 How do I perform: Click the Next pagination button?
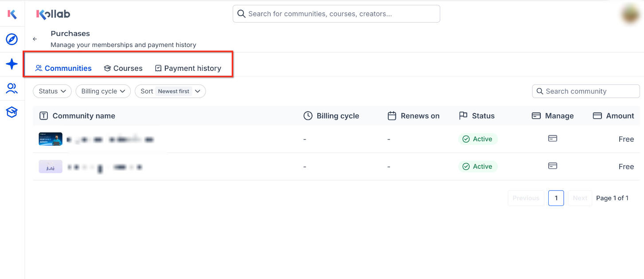[x=580, y=198]
